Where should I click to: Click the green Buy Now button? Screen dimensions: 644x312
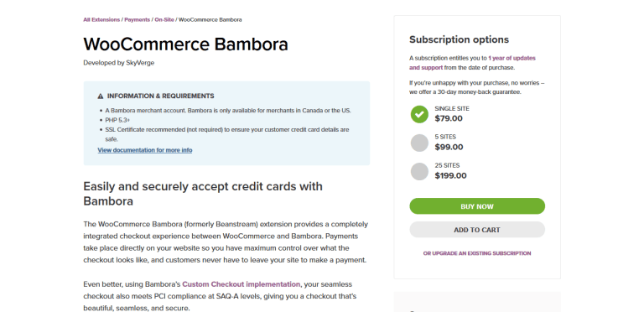tap(477, 206)
